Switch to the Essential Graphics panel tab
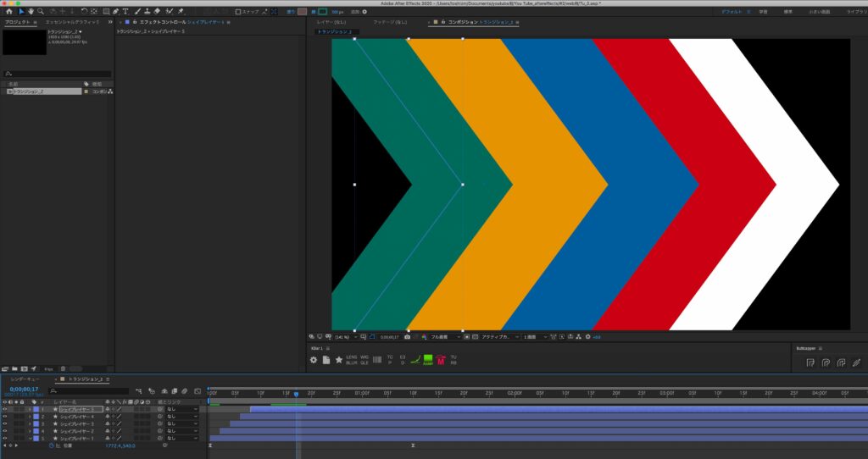This screenshot has width=868, height=459. (72, 22)
